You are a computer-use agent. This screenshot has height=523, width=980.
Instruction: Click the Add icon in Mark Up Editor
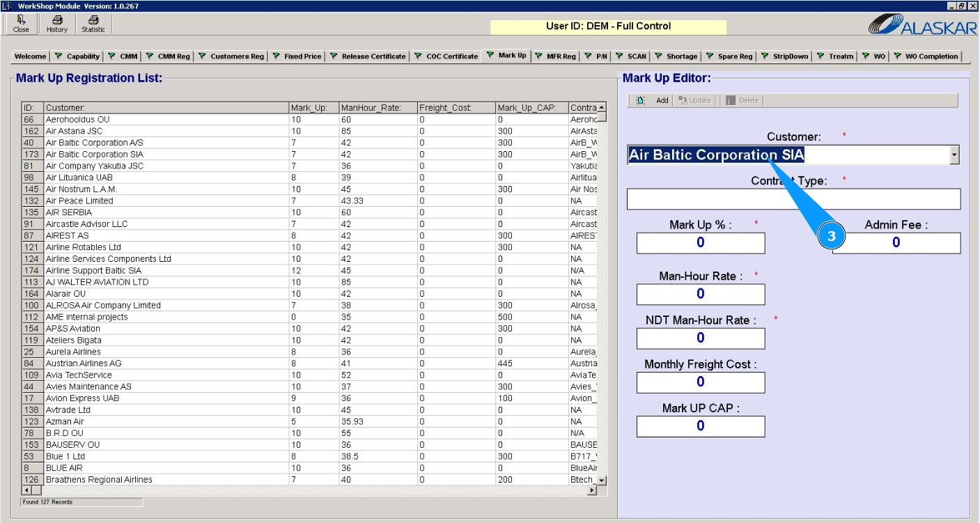pos(641,100)
